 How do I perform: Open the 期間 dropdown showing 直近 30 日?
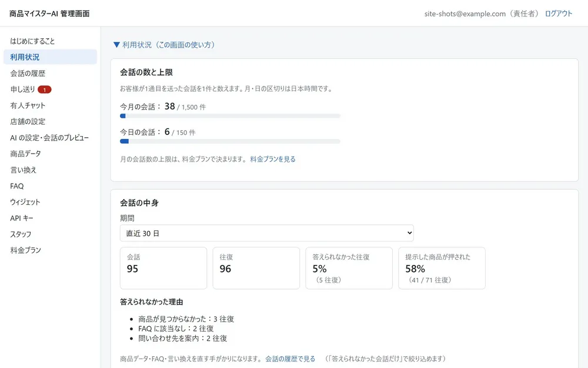(x=266, y=233)
